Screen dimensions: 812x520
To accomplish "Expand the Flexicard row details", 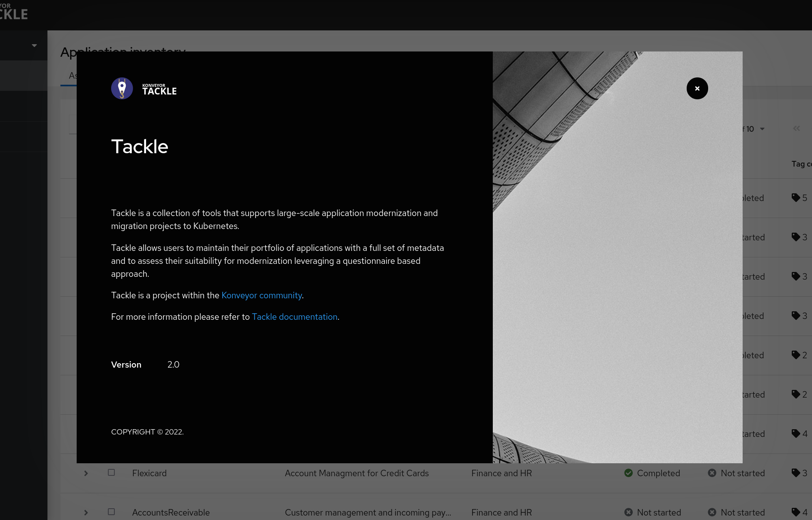I will pyautogui.click(x=86, y=473).
